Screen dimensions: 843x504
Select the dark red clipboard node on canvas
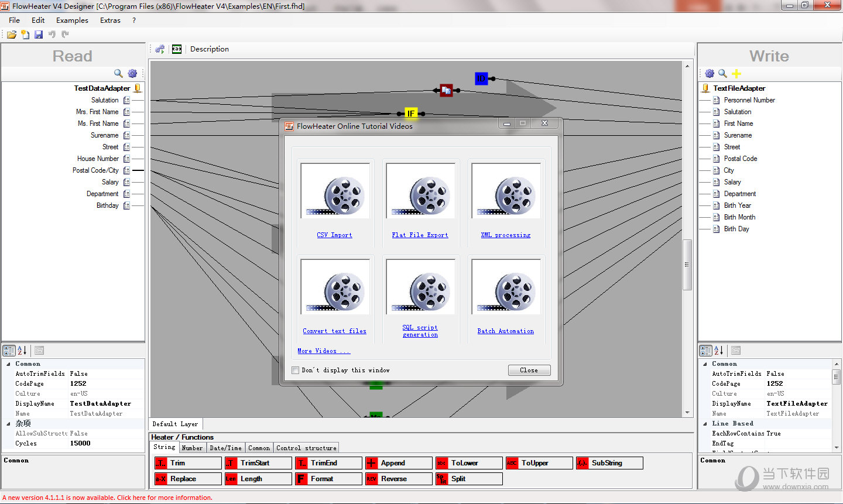tap(446, 90)
